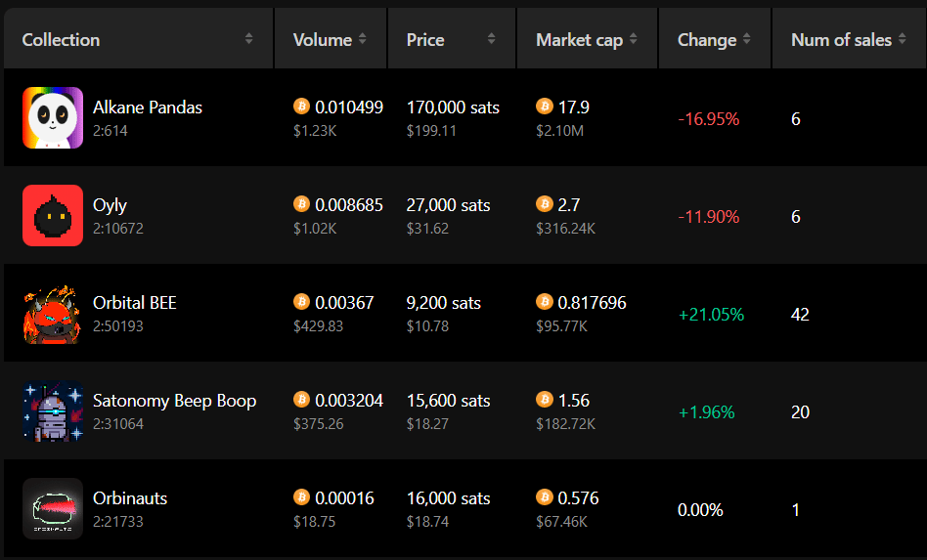This screenshot has width=927, height=560.
Task: Sort by Volume using the header arrows
Action: click(363, 39)
